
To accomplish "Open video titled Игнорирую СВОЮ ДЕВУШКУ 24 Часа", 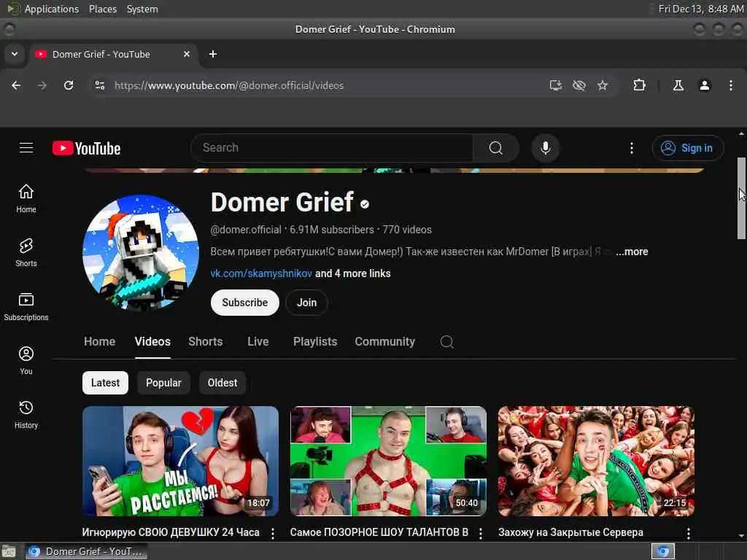I will click(x=171, y=532).
